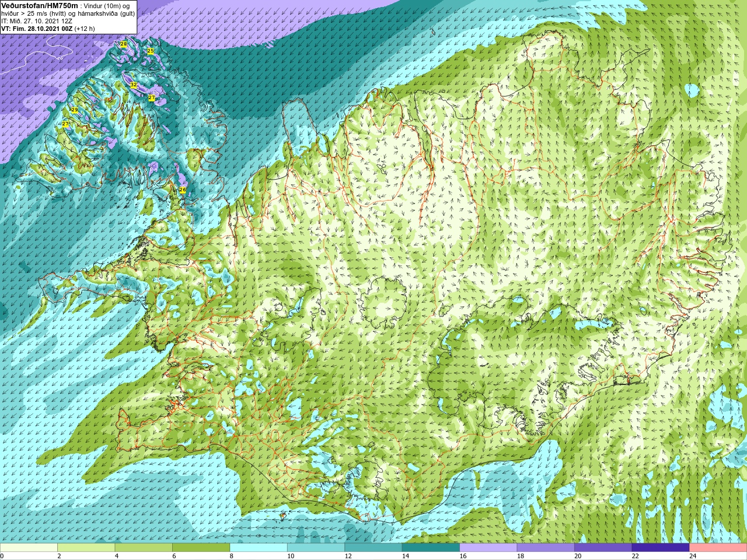The image size is (747, 560).
Task: Click the yellow gust label 32
Action: pos(133,85)
